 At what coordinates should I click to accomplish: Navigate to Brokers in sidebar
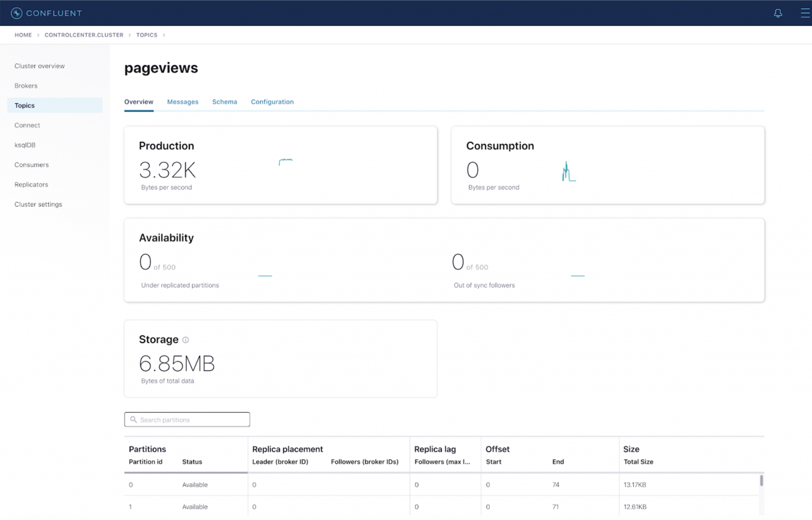click(x=26, y=86)
